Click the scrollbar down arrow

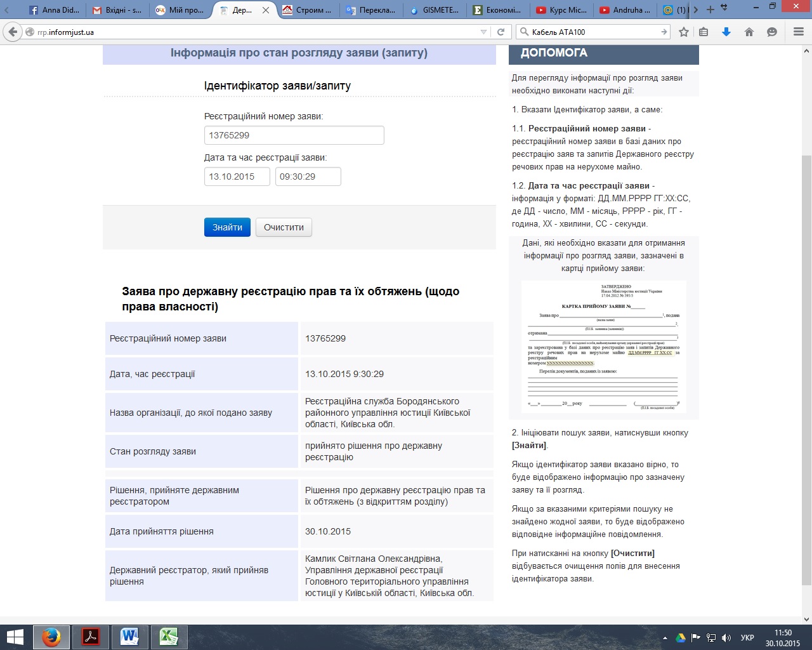806,619
